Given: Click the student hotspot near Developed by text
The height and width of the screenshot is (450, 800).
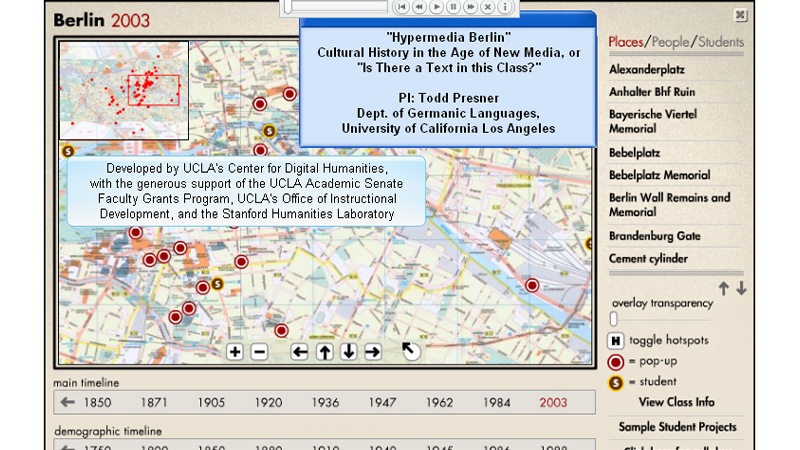Looking at the screenshot, I should coord(68,151).
